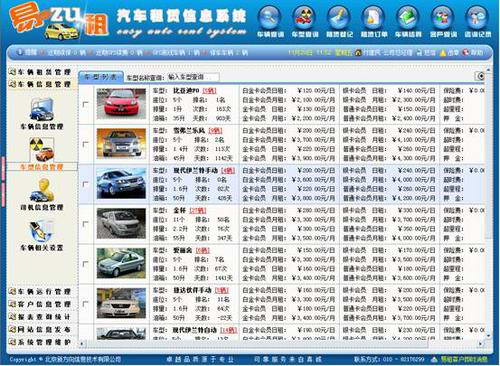Open the 雪佛兰乐风 car thumbnail
500x366 pixels.
click(121, 143)
